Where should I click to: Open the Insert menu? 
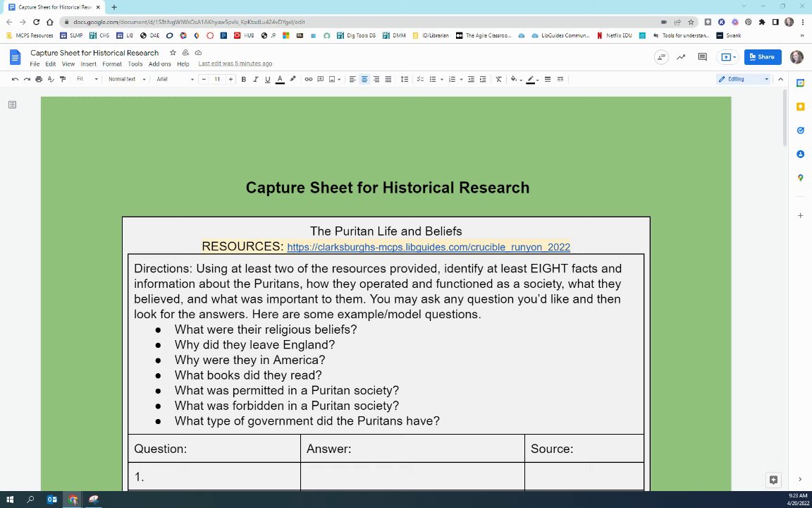(88, 64)
